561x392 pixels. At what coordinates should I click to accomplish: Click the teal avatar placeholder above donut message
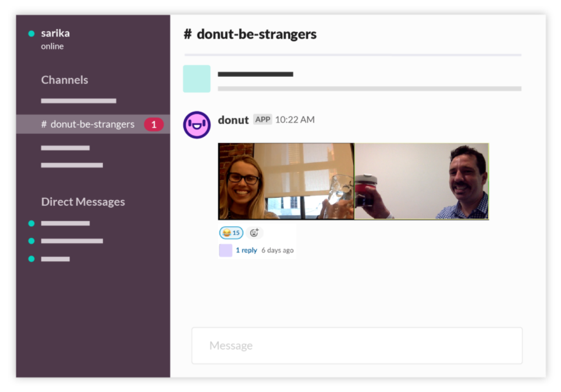coord(197,79)
